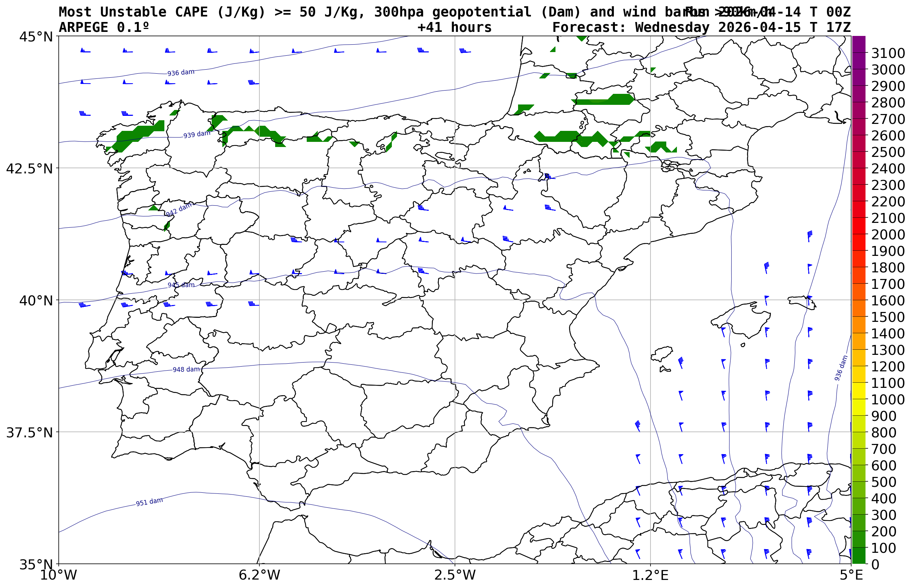The height and width of the screenshot is (588, 911).
Task: Click the 6.2°W longitude axis label
Action: 259,575
